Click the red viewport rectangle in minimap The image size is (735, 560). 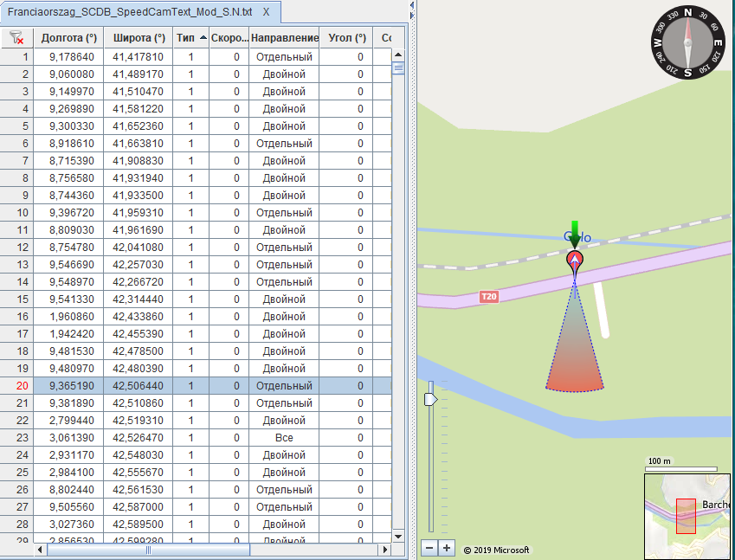pyautogui.click(x=686, y=516)
